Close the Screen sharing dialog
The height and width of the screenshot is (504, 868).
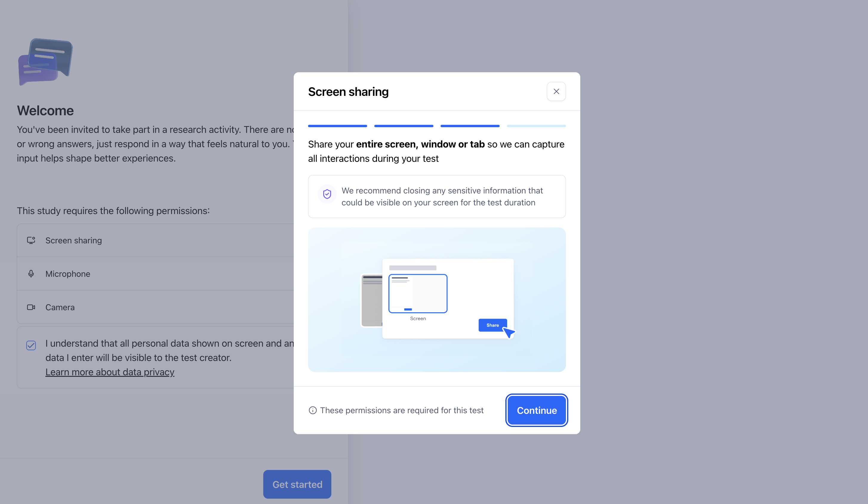(x=556, y=91)
